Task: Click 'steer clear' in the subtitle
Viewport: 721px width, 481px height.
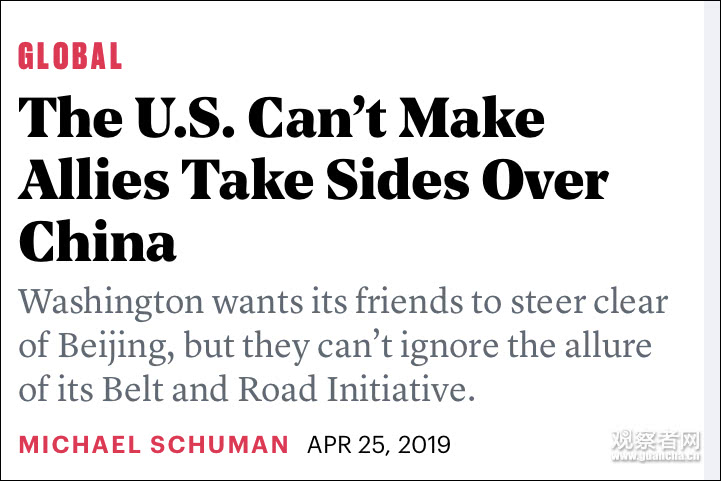Action: point(589,301)
